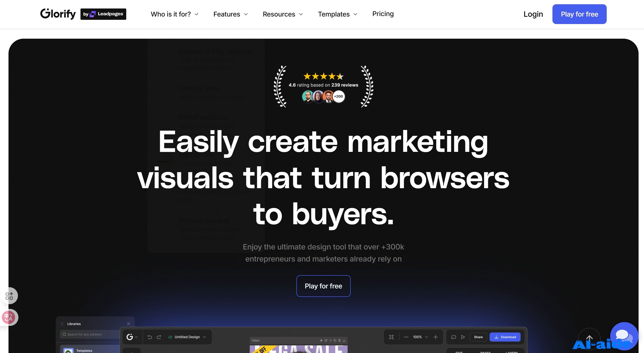Click the edit pencil icon on Video bar
The width and height of the screenshot is (644, 353).
(326, 340)
